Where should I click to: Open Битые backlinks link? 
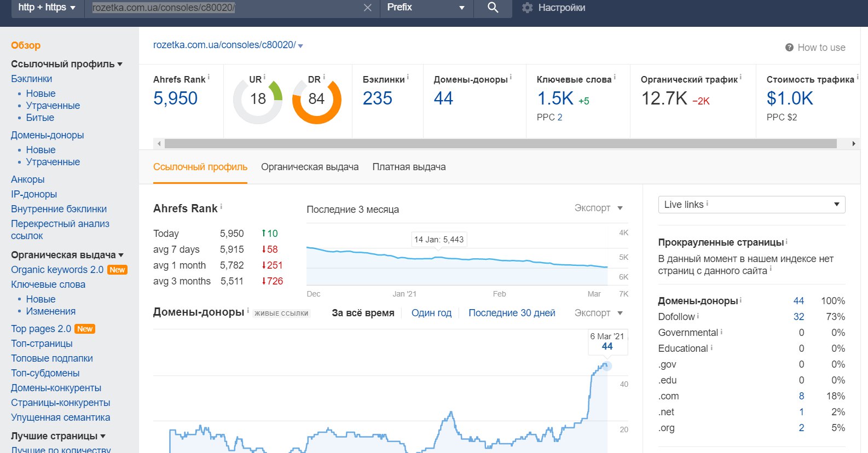(x=40, y=118)
